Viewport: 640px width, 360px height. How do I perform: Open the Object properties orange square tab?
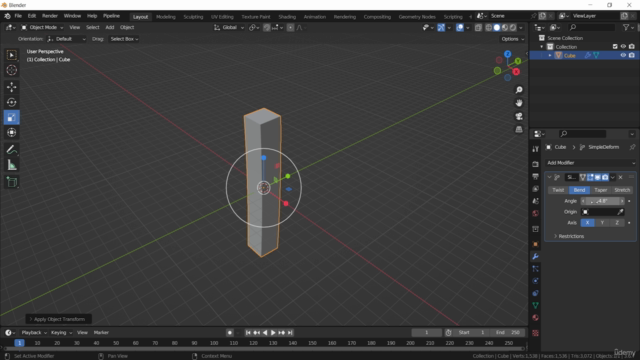536,244
